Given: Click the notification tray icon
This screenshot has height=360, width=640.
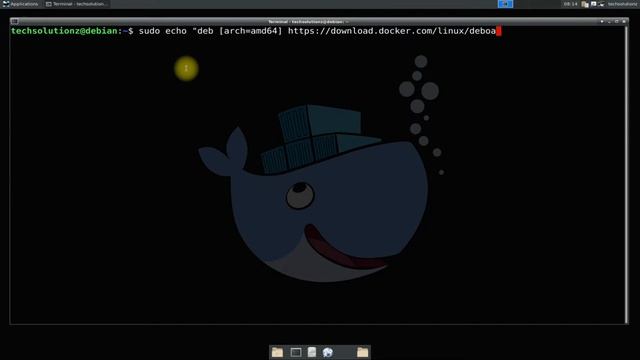Looking at the screenshot, I should (x=593, y=4).
